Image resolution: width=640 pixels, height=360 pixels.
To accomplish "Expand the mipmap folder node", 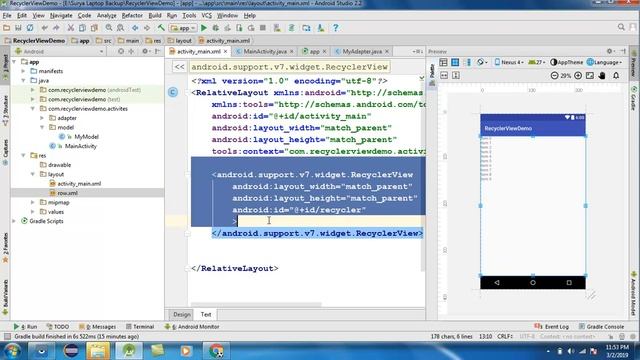I will click(x=33, y=202).
